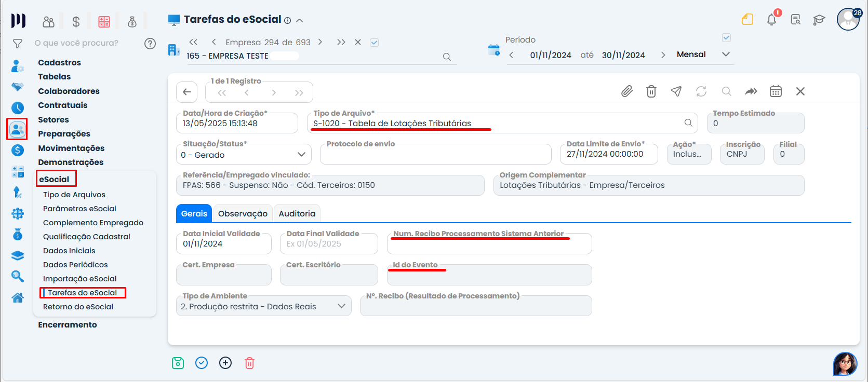
Task: Open the people module icon in top bar
Action: 48,21
